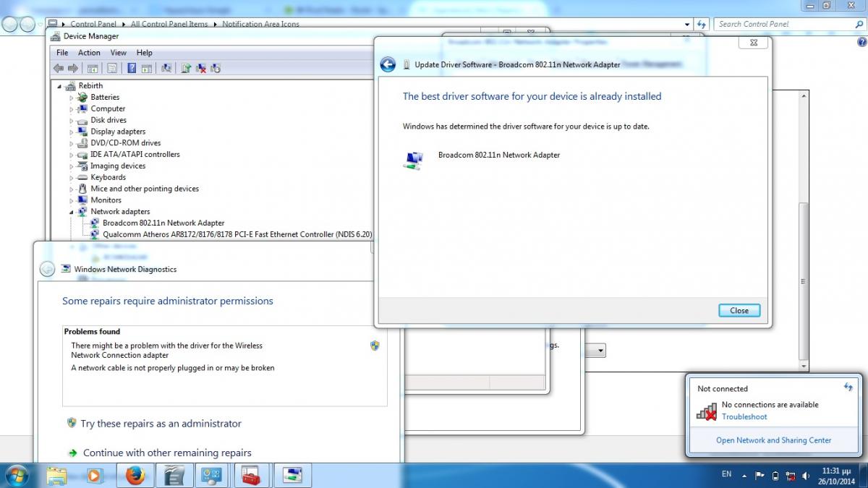Click the Control Panel help question mark icon
This screenshot has width=868, height=488.
coord(861,42)
